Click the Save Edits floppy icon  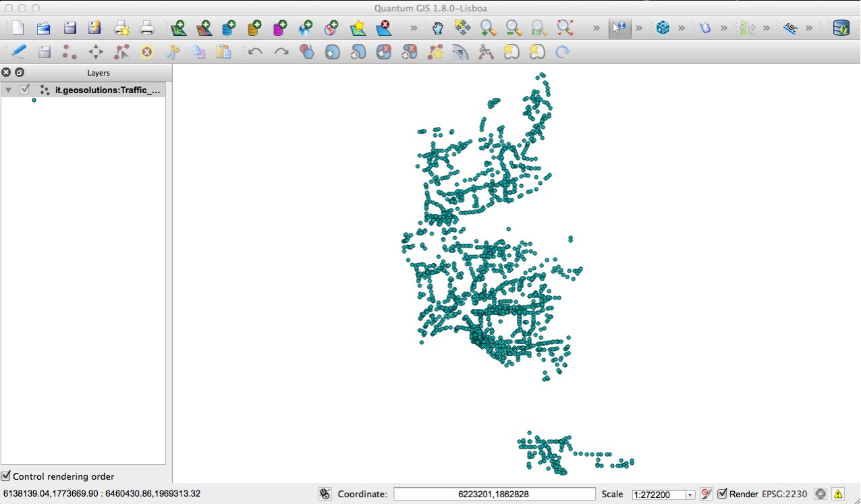pos(44,51)
